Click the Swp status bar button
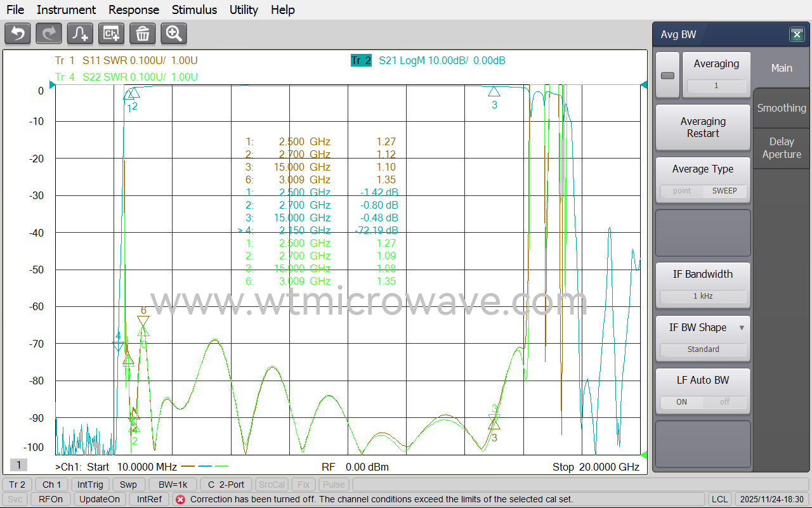This screenshot has height=508, width=812. click(128, 485)
